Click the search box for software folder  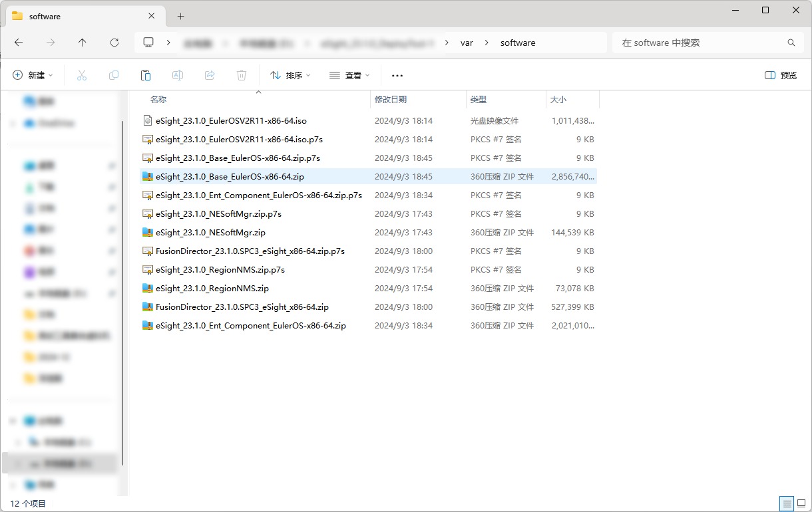click(699, 43)
